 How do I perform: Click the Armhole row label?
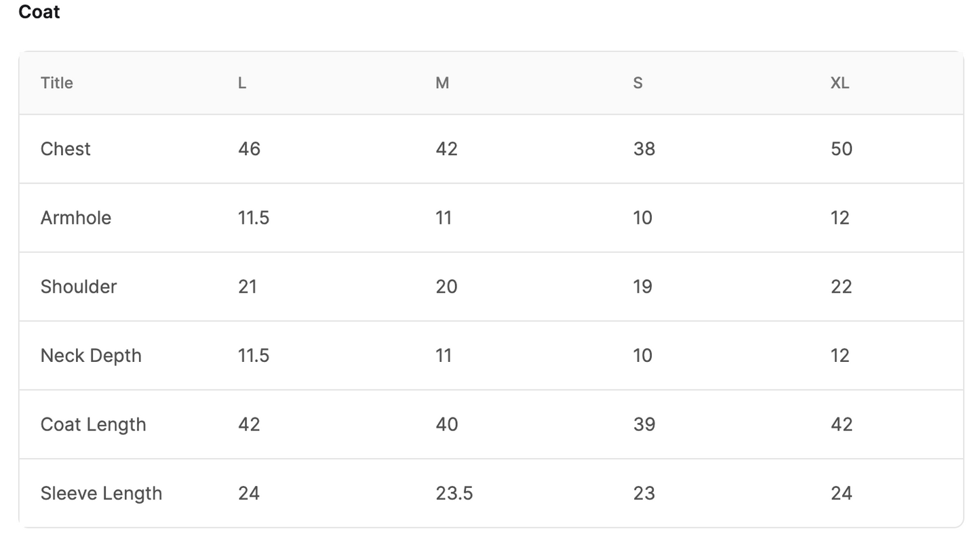point(76,218)
